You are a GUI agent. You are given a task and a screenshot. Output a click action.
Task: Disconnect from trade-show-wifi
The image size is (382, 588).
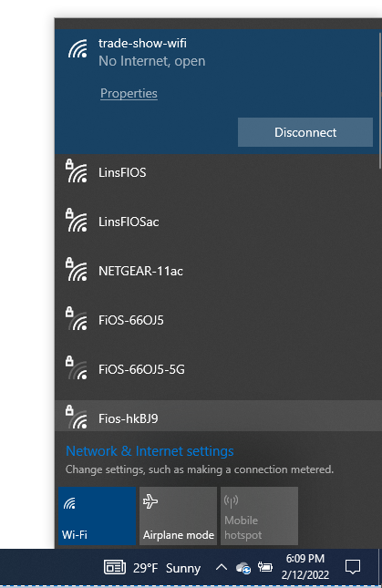(x=305, y=132)
